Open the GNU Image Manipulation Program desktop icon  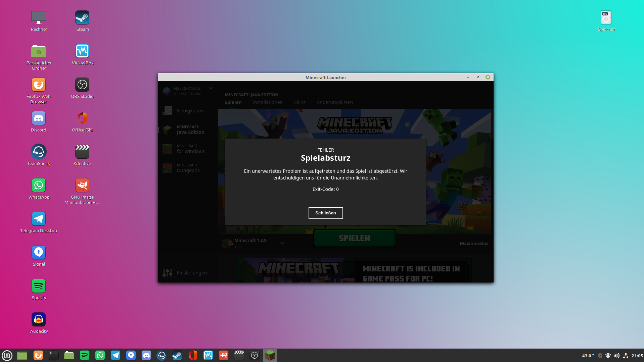click(x=82, y=192)
